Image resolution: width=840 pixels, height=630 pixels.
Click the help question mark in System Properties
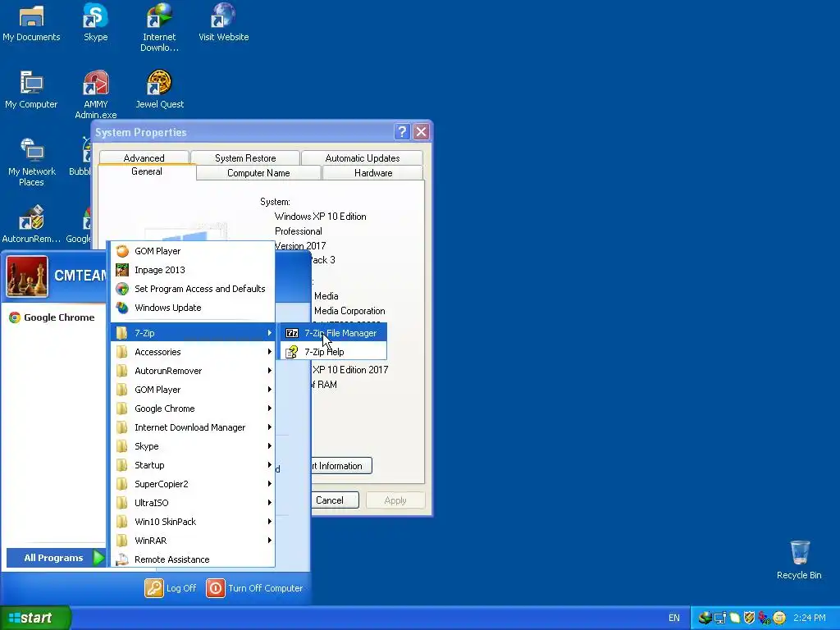[402, 132]
